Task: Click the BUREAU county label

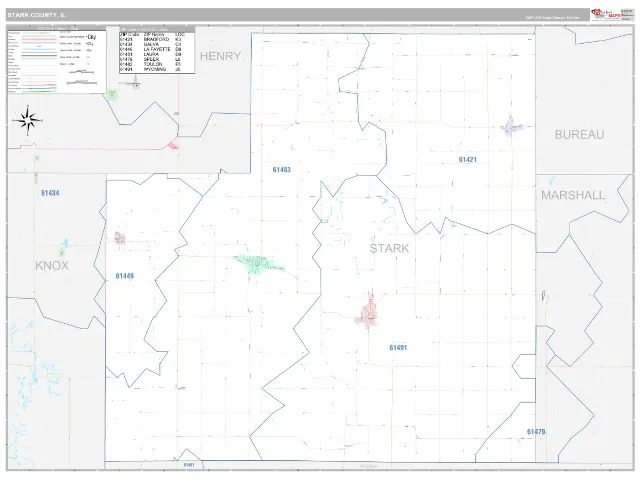Action: click(579, 135)
